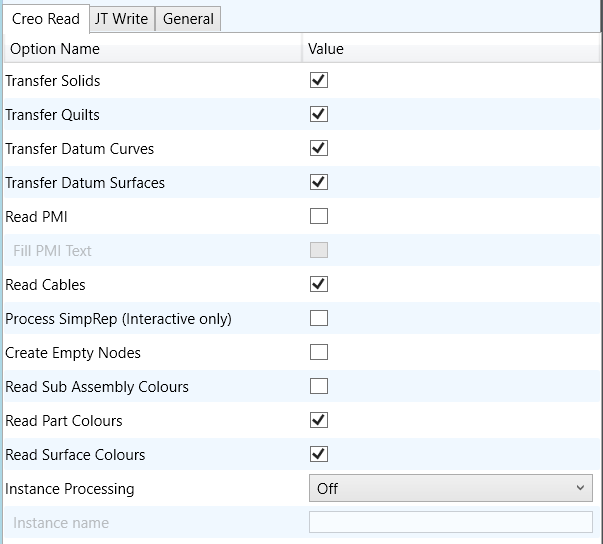Enable the Read PMI checkbox

319,216
